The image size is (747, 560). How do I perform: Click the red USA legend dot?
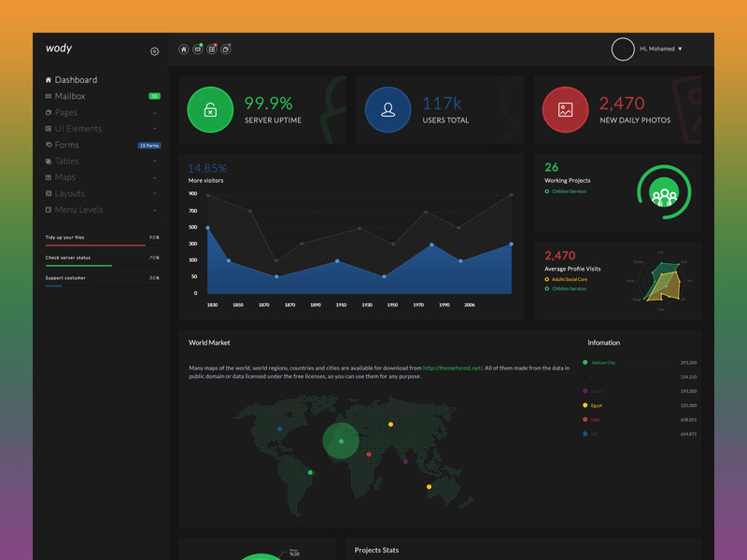tap(585, 419)
